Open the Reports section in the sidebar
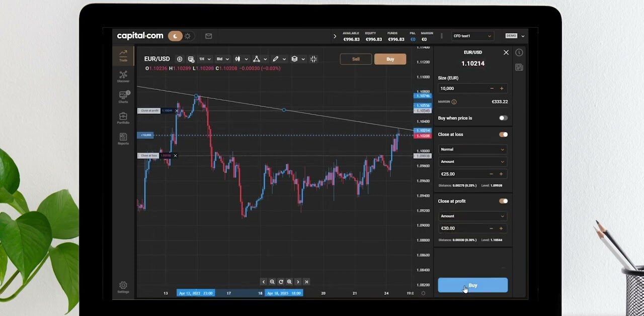Screen dimensions: 644x316 [123, 139]
